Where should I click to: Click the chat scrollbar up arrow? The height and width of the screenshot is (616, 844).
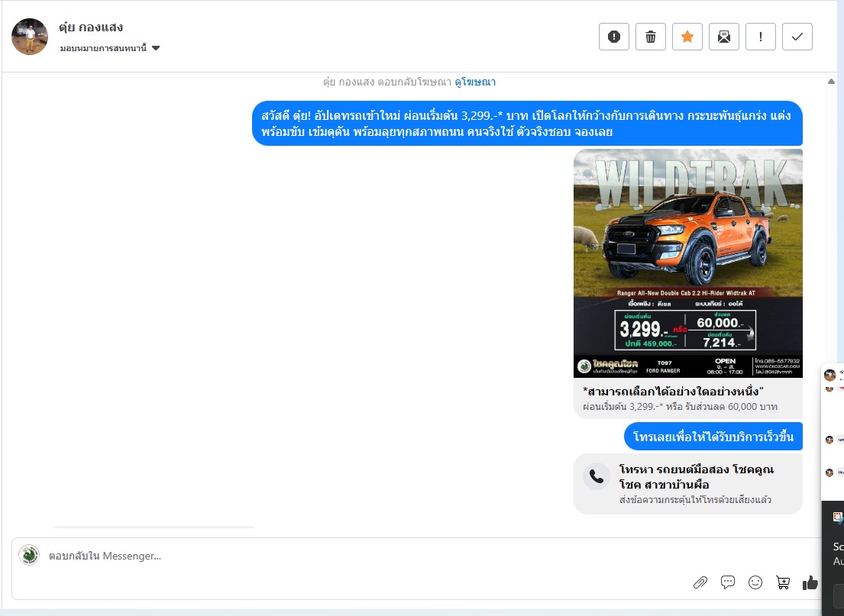[x=831, y=81]
